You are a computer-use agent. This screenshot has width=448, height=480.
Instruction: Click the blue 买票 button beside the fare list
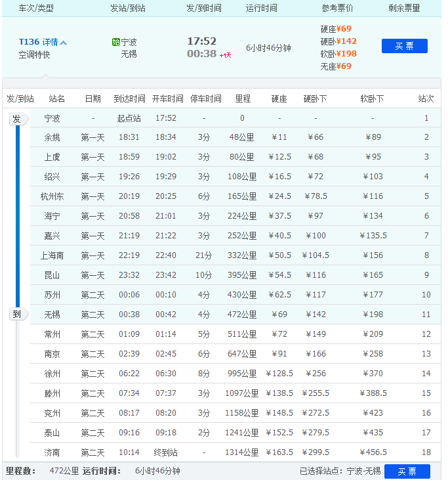pyautogui.click(x=404, y=46)
